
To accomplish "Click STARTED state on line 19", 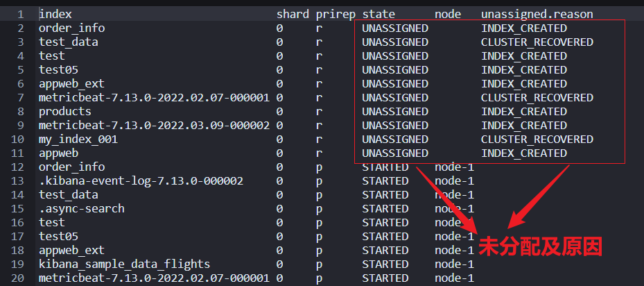I will tap(385, 264).
